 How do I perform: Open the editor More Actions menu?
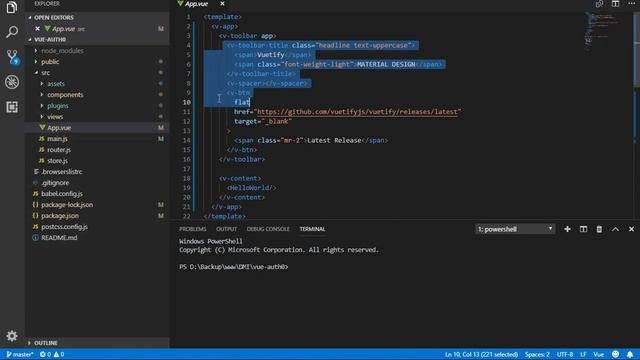631,4
